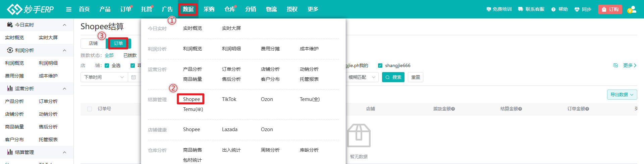
Task: Expand 更多 stores list
Action: (630, 65)
